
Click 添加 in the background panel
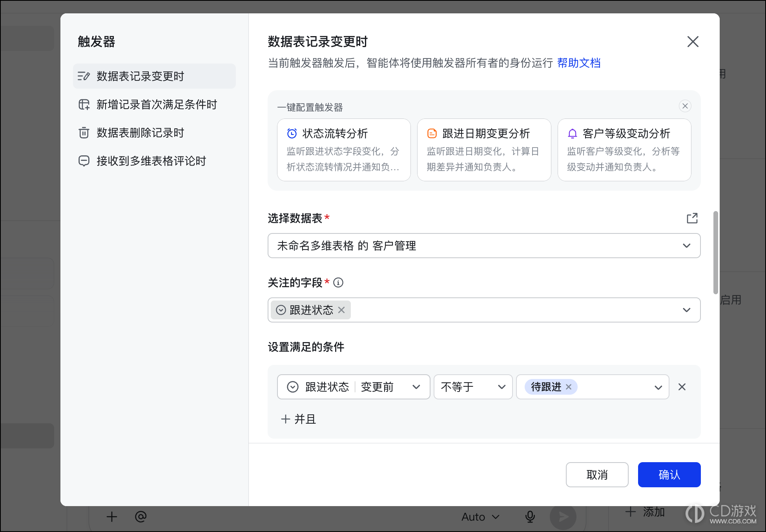point(646,512)
